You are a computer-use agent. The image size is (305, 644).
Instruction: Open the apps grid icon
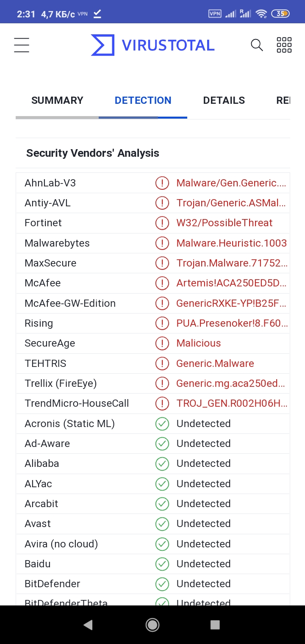click(x=284, y=45)
